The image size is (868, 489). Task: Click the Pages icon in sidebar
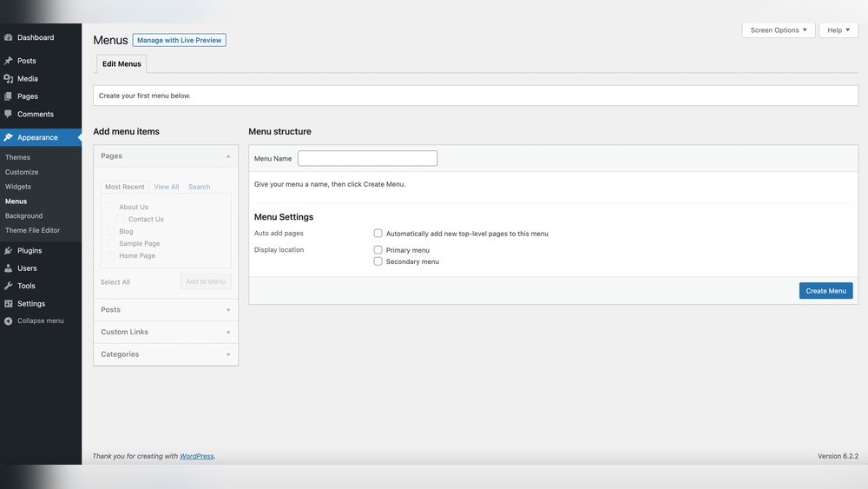click(x=9, y=96)
